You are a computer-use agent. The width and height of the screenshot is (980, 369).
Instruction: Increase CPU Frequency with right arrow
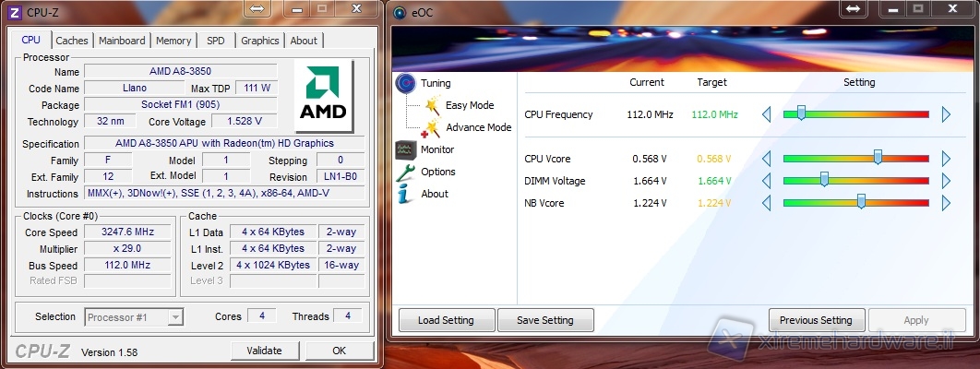pos(946,114)
